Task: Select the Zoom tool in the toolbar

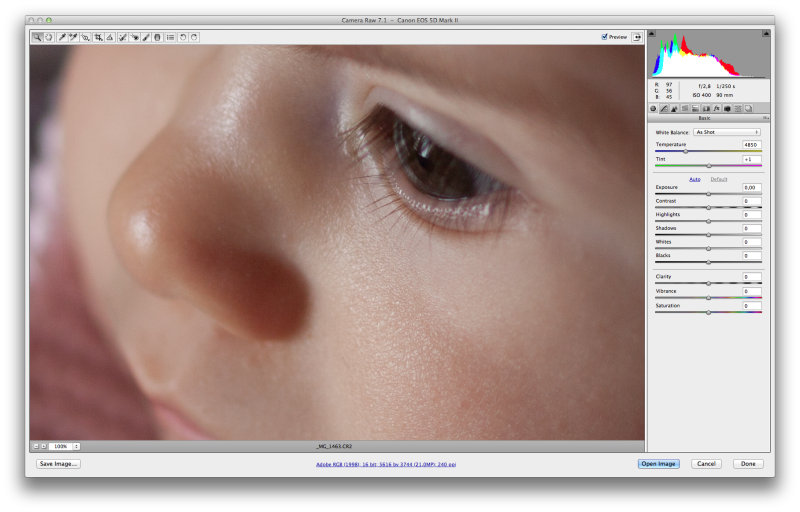Action: [37, 37]
